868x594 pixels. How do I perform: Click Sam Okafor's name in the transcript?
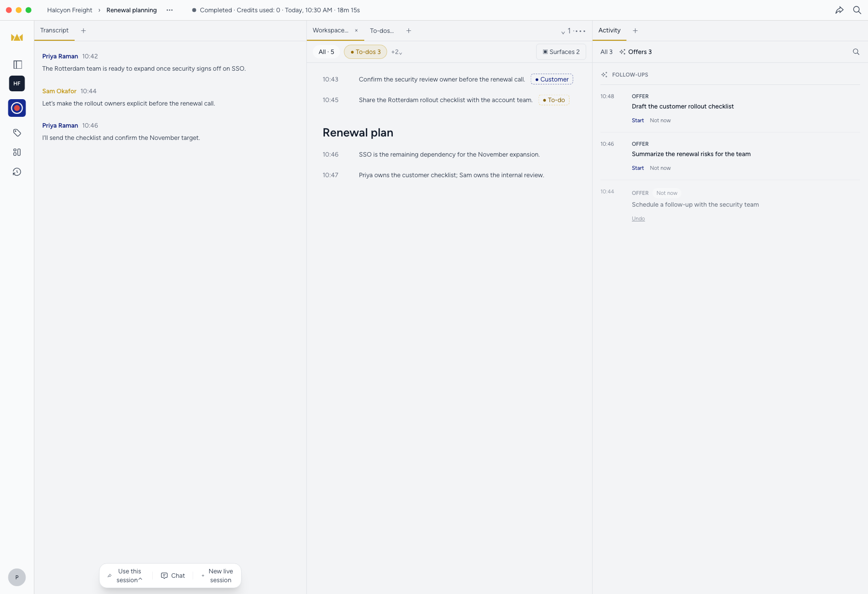pos(59,91)
